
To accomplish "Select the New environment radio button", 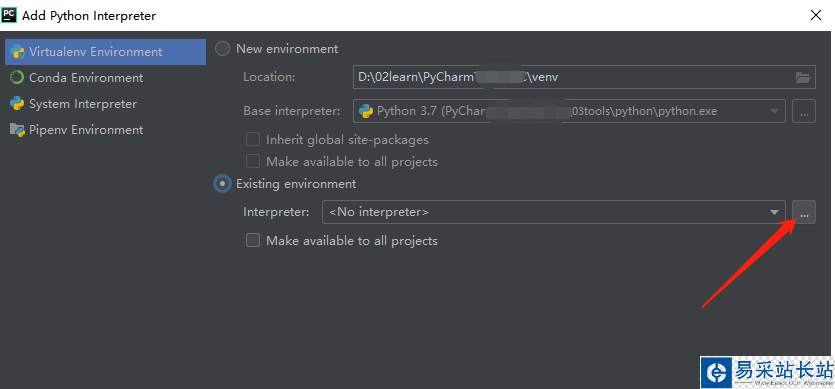I will click(x=222, y=49).
